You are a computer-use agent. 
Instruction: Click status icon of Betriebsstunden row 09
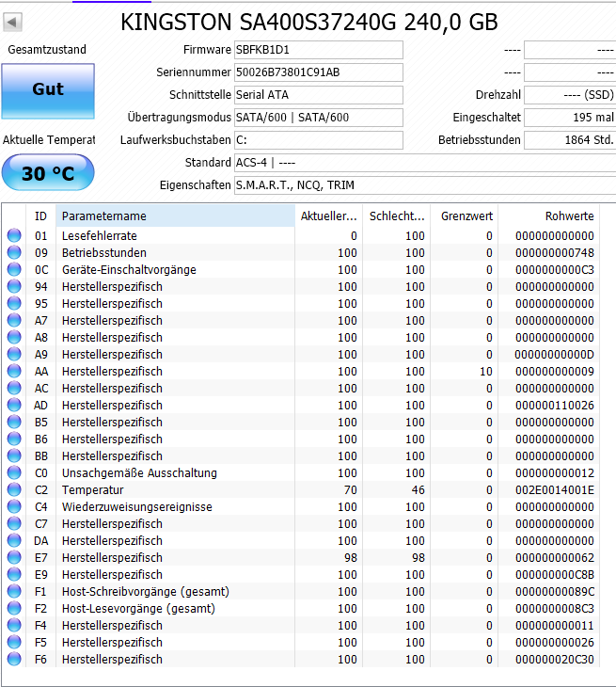click(x=14, y=252)
